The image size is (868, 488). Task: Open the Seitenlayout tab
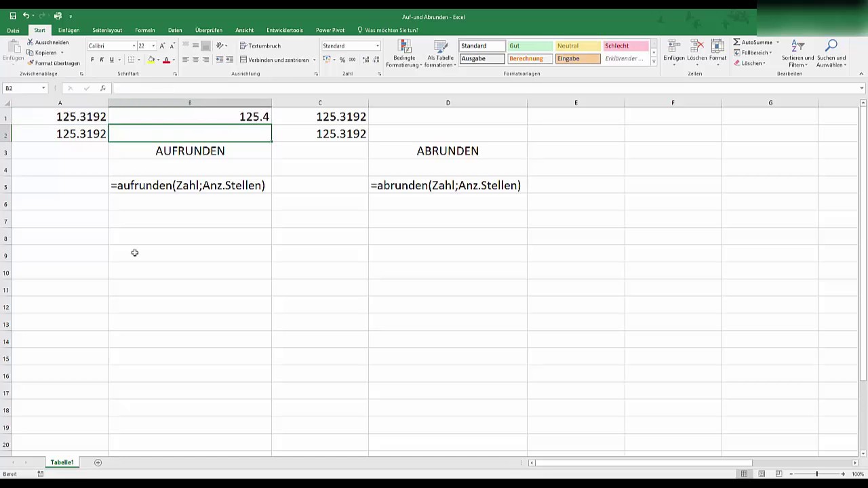[107, 30]
